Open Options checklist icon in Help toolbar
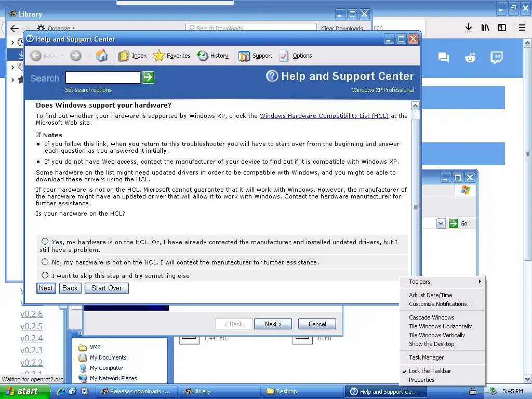Viewport: 532px width, 399px height. (284, 56)
